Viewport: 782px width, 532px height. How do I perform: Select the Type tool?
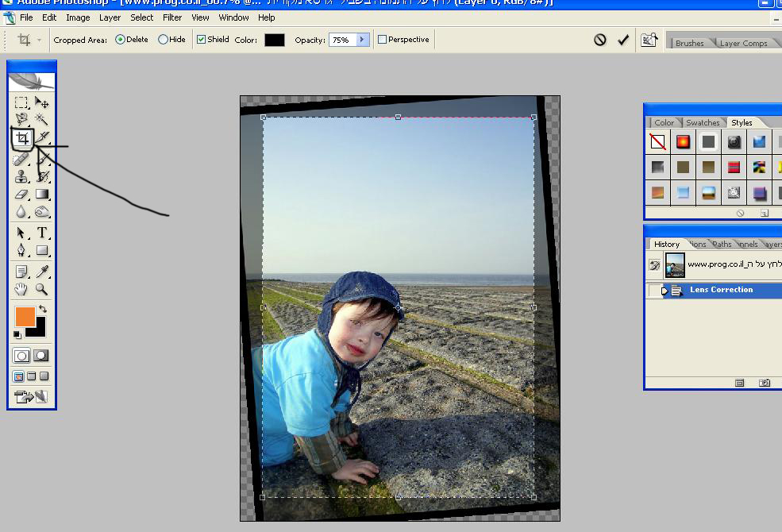42,233
